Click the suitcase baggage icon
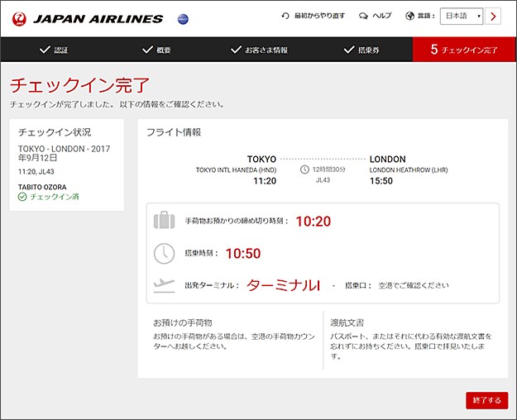517x420 pixels. 165,220
